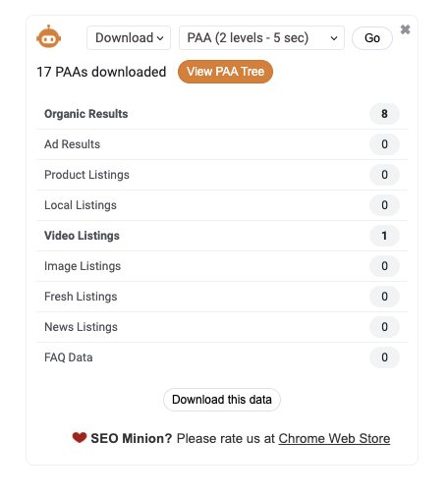The width and height of the screenshot is (448, 494).
Task: Click the Go button
Action: tap(372, 38)
